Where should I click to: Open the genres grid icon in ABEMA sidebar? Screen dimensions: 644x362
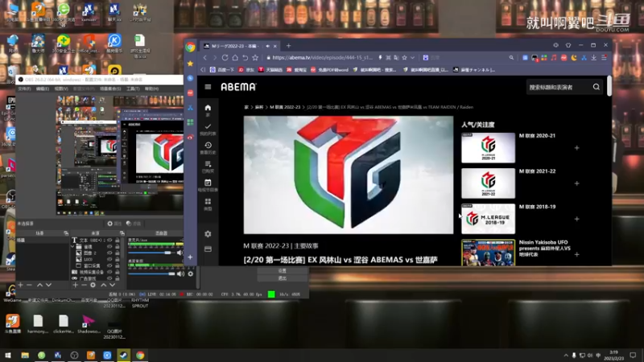tap(208, 202)
